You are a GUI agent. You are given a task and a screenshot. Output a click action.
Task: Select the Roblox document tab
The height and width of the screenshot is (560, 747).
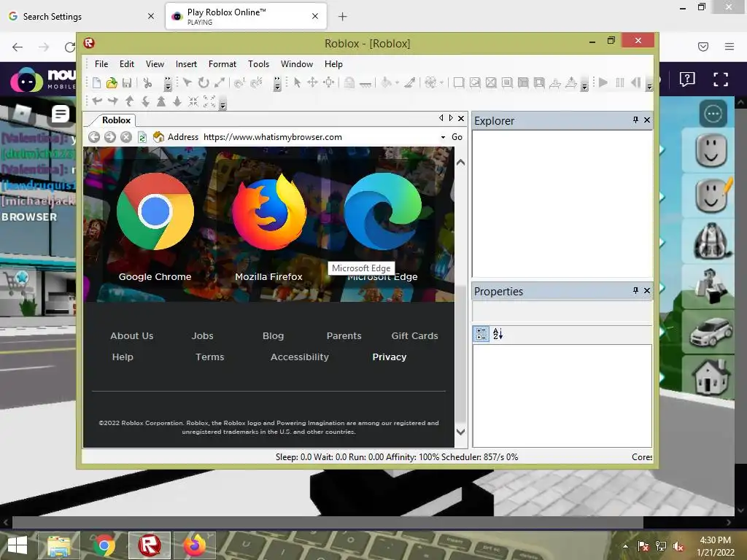click(x=116, y=120)
